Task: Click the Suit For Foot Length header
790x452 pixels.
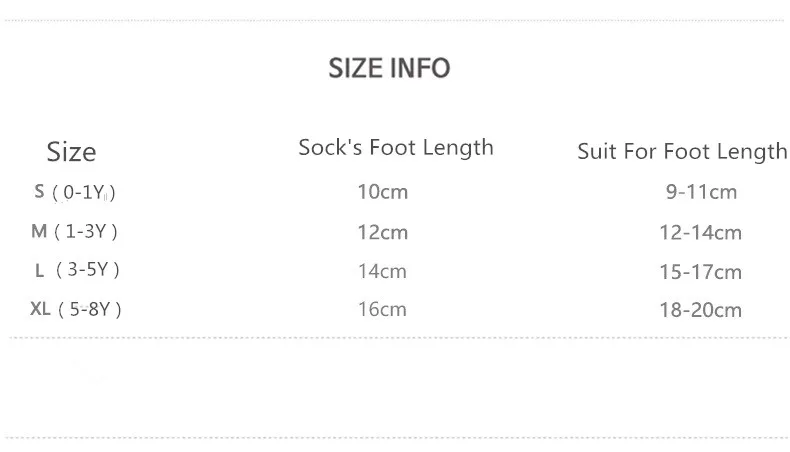Action: tap(682, 151)
